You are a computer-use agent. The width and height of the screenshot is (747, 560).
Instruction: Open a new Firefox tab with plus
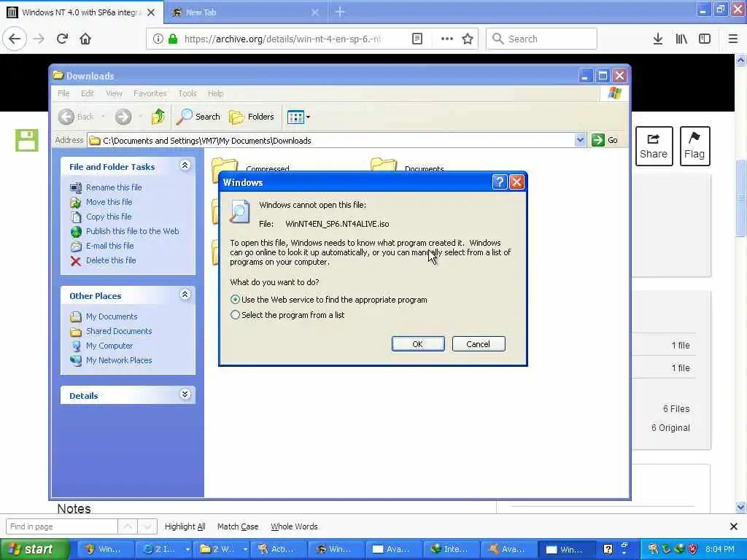(340, 12)
